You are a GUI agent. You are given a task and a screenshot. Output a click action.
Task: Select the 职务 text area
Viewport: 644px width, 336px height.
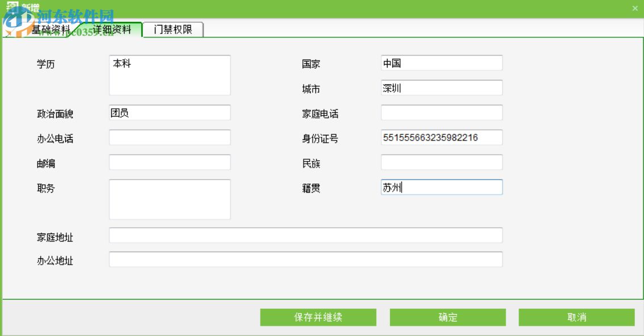click(x=169, y=198)
